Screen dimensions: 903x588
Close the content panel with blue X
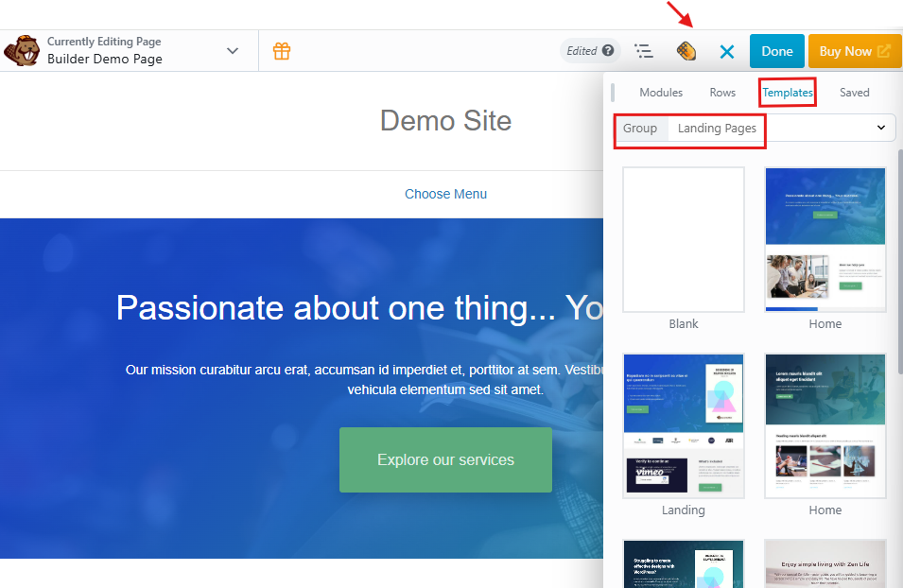(x=726, y=51)
